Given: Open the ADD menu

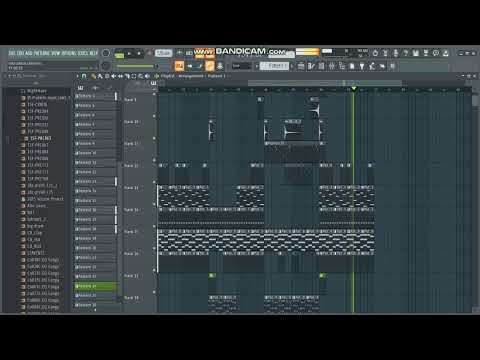Looking at the screenshot, I should pyautogui.click(x=29, y=53).
